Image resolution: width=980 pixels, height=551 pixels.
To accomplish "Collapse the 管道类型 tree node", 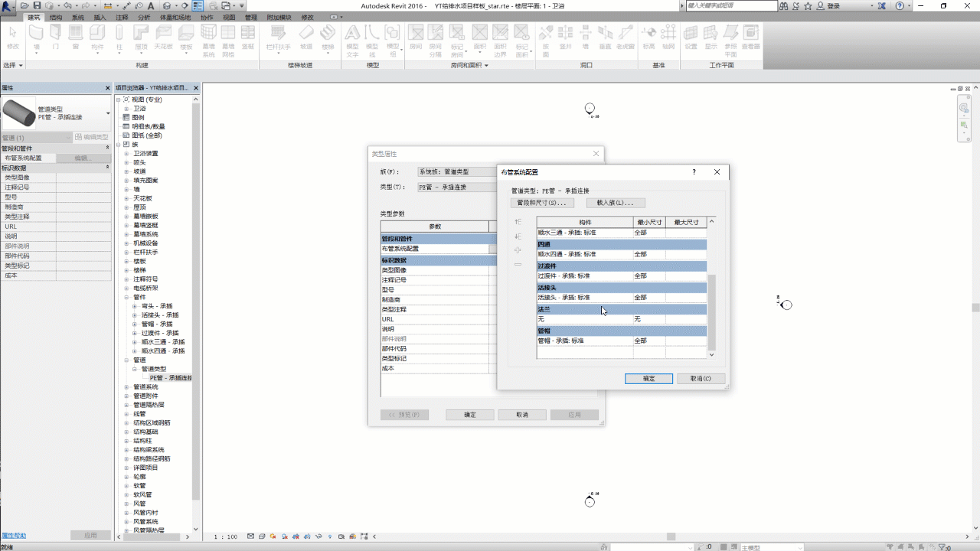I will 136,369.
